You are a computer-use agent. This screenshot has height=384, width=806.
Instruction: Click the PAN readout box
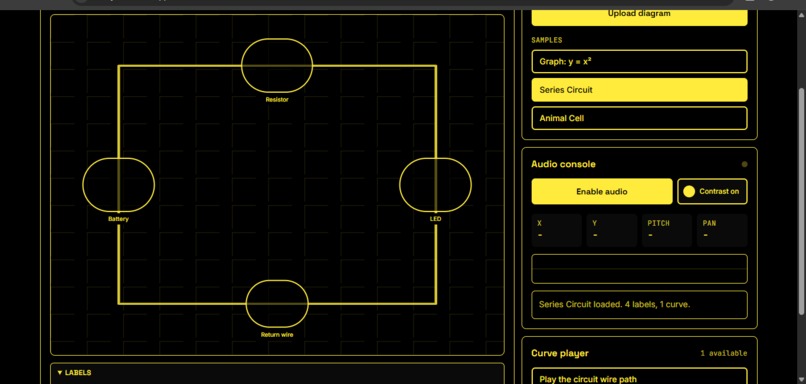pyautogui.click(x=722, y=230)
